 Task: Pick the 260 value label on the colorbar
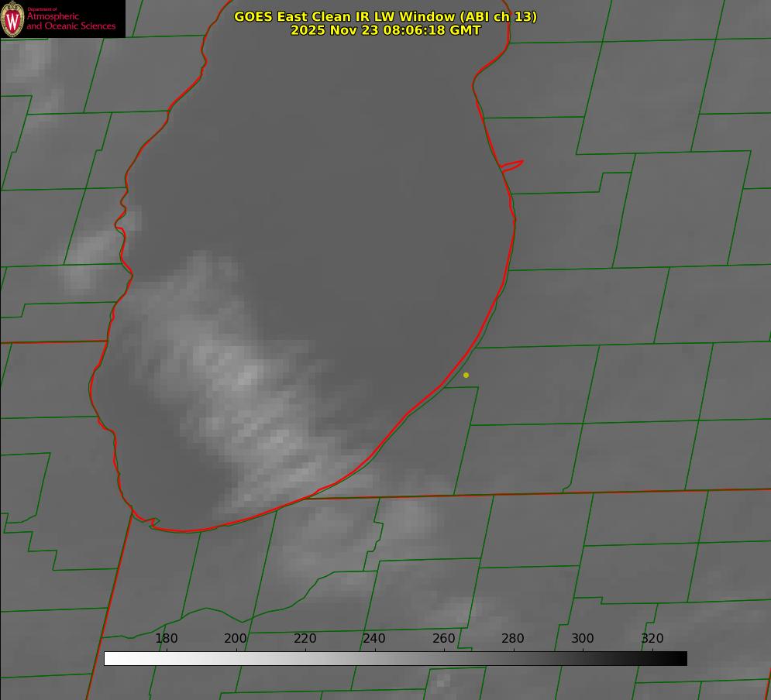pos(444,638)
